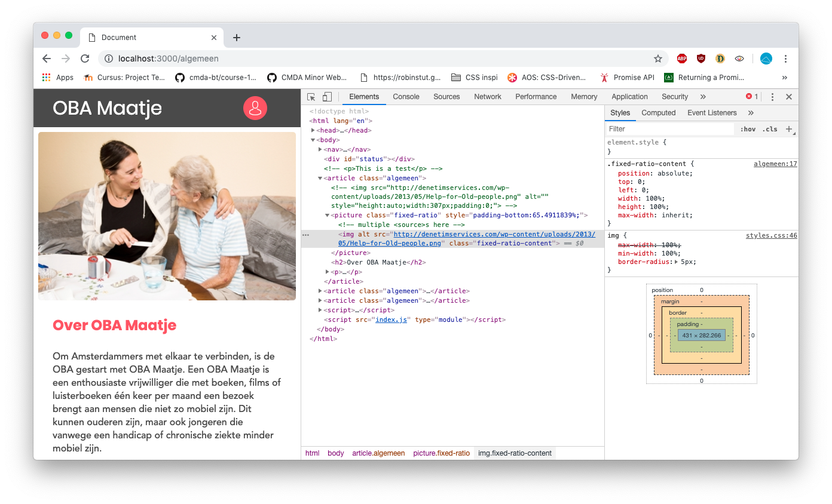Expand the head element node
This screenshot has width=832, height=504.
[313, 130]
